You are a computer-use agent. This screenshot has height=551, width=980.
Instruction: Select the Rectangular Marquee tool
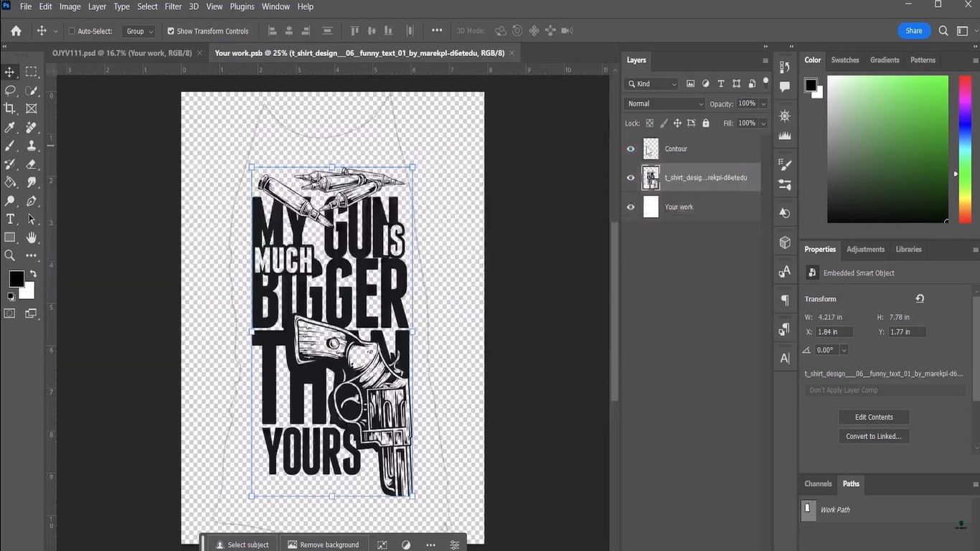pyautogui.click(x=32, y=71)
